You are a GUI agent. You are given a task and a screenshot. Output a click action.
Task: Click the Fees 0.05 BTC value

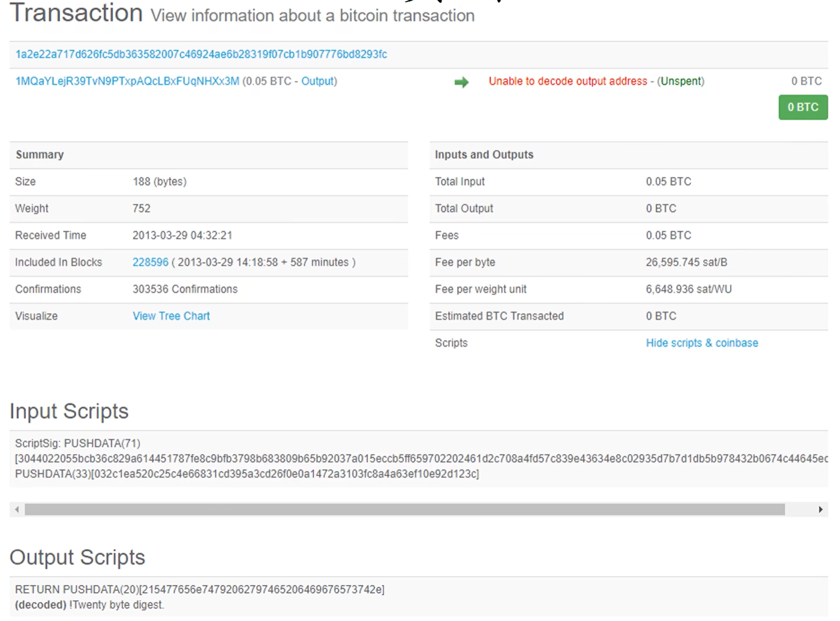pyautogui.click(x=669, y=235)
